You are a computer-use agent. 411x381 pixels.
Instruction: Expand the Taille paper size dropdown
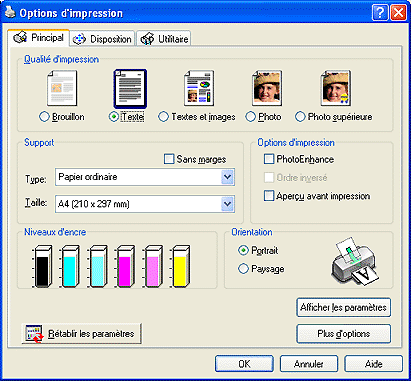click(x=145, y=204)
